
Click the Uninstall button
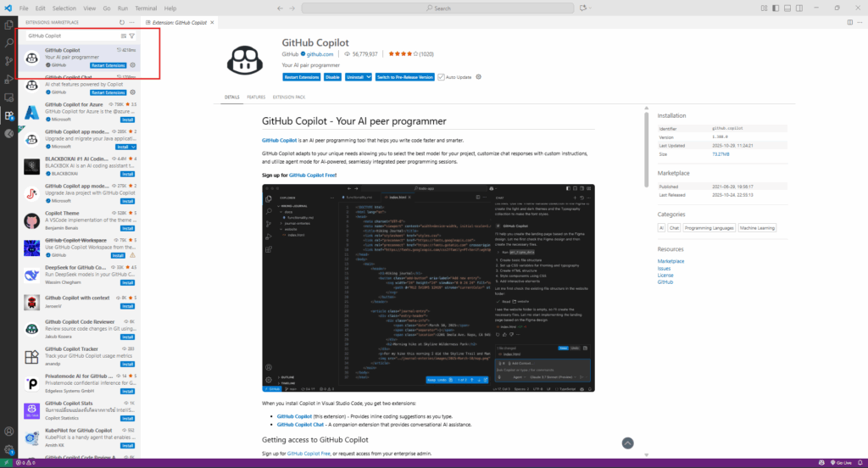[x=355, y=77]
